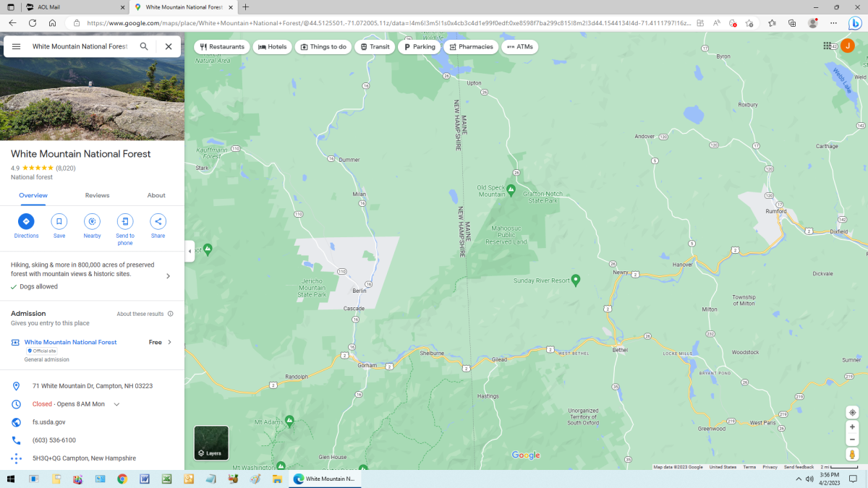Show nearby ATMs
The height and width of the screenshot is (488, 868).
coord(519,47)
